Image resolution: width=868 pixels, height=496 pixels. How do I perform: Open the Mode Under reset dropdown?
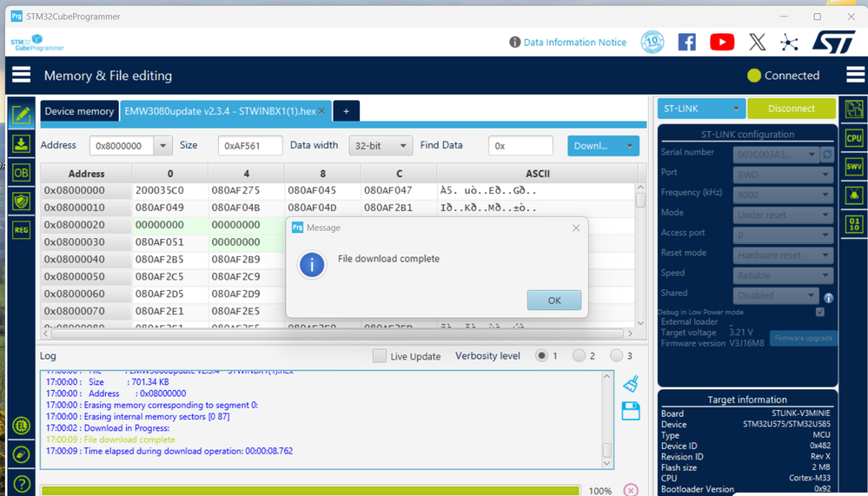coord(784,215)
